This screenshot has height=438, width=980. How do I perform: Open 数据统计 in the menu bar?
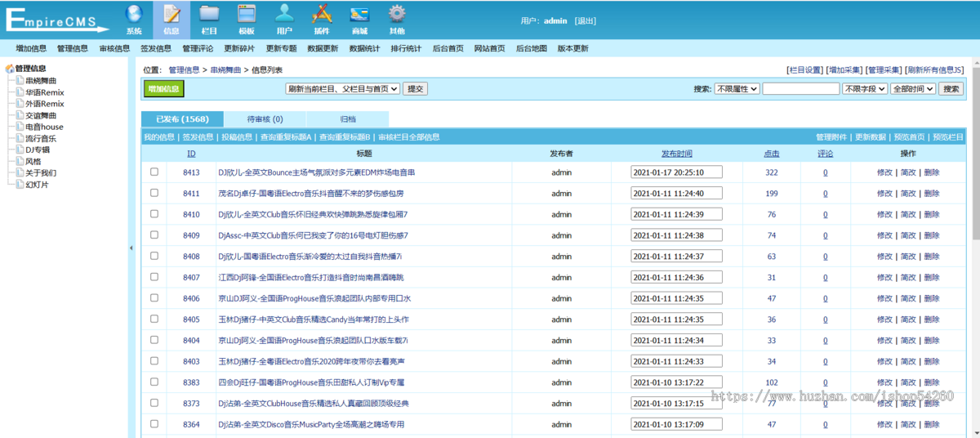tap(364, 48)
